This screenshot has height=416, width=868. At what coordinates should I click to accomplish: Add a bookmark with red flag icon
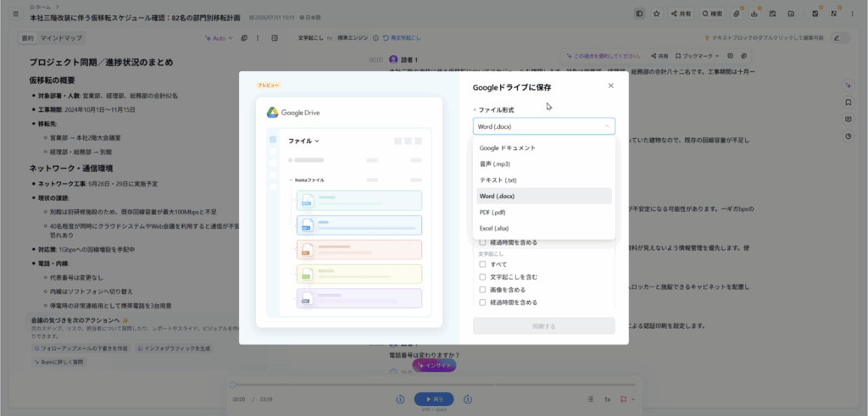[623, 399]
